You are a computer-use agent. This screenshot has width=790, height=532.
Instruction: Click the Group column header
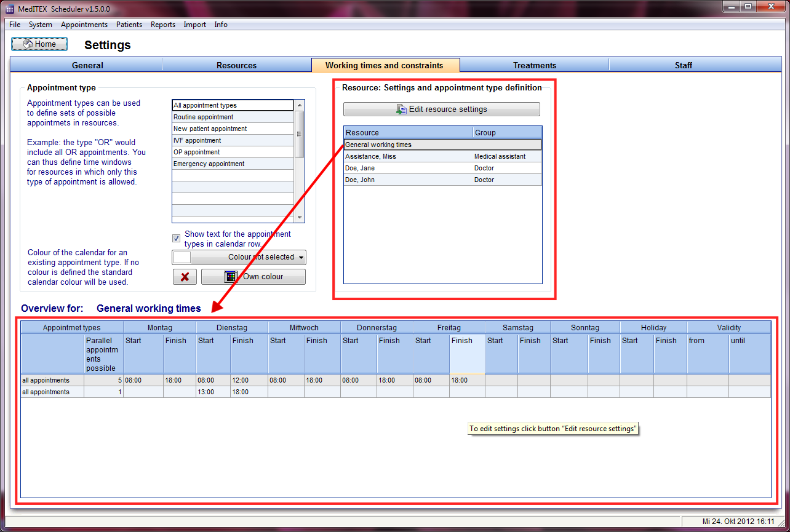click(x=508, y=132)
